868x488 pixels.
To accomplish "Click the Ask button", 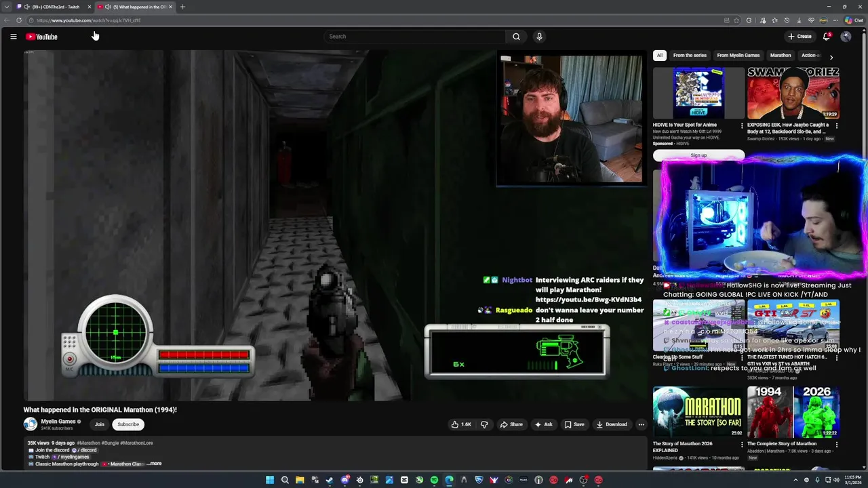I will point(544,424).
